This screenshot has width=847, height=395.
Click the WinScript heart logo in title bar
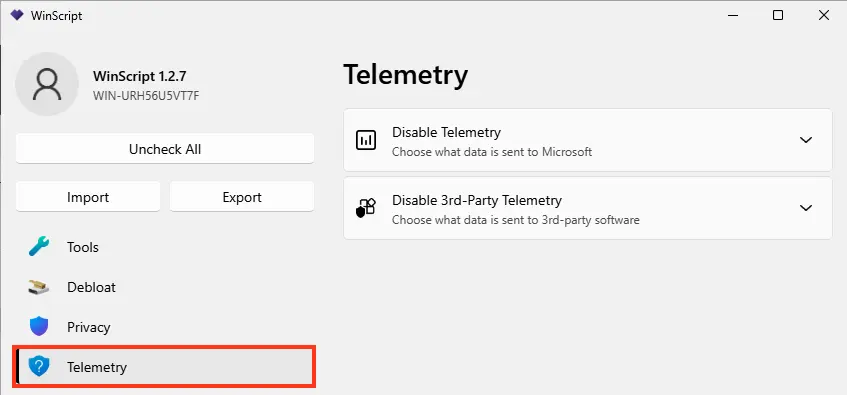(x=17, y=15)
